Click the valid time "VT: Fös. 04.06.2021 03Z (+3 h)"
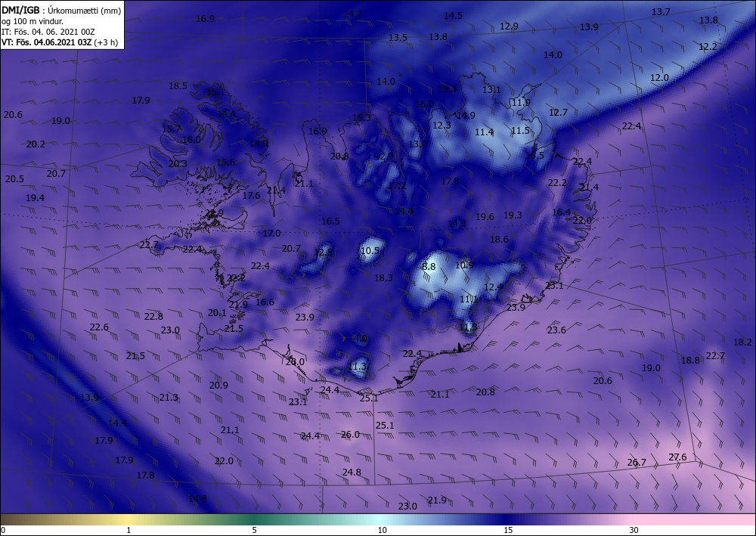756x536 pixels. click(x=60, y=42)
